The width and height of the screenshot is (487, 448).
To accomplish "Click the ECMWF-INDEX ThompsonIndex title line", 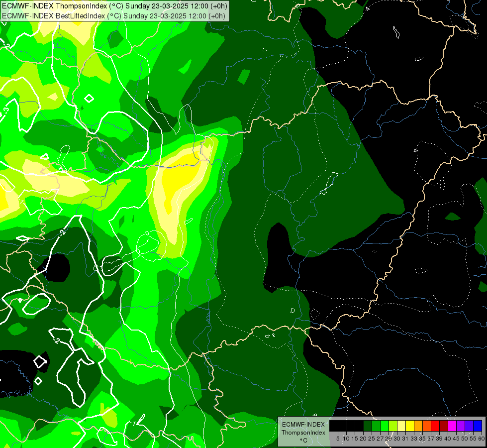I will point(114,6).
